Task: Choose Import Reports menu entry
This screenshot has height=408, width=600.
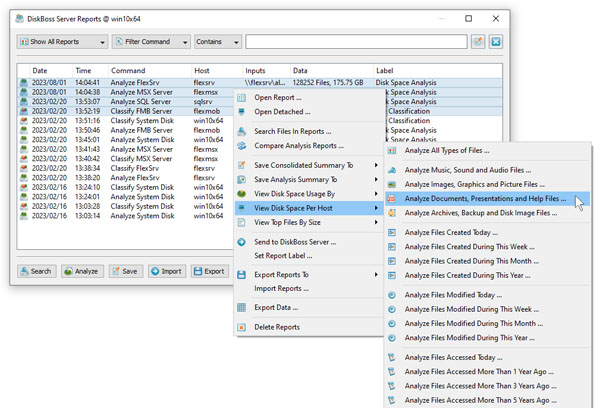Action: point(309,289)
